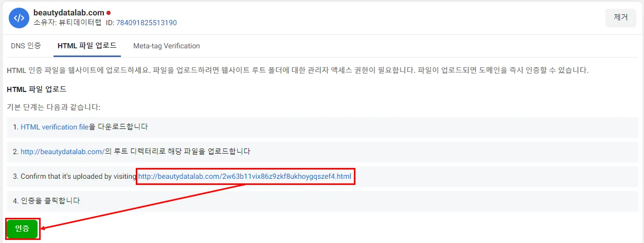Select the HTML 파일 업로드 tab
Screen dimensions: 644x243
[87, 46]
